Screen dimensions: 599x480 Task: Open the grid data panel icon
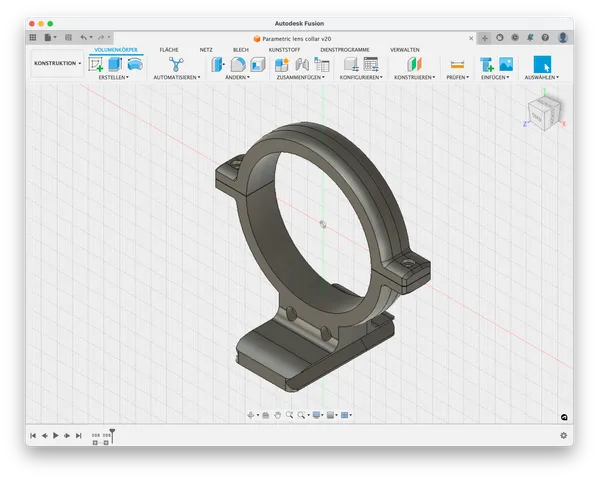[x=33, y=37]
